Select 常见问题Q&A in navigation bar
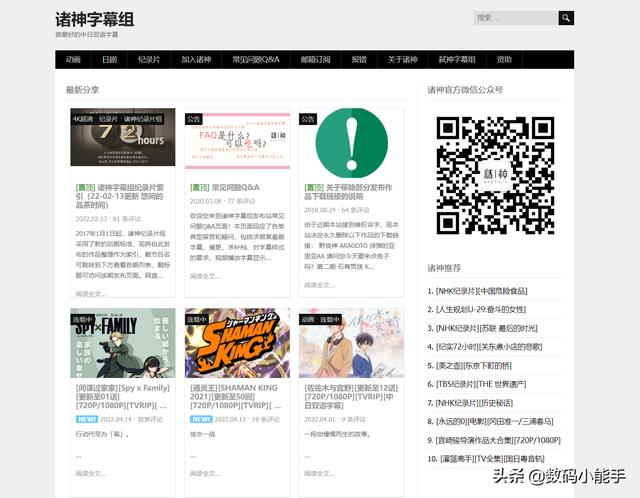The image size is (640, 498). pos(256,60)
